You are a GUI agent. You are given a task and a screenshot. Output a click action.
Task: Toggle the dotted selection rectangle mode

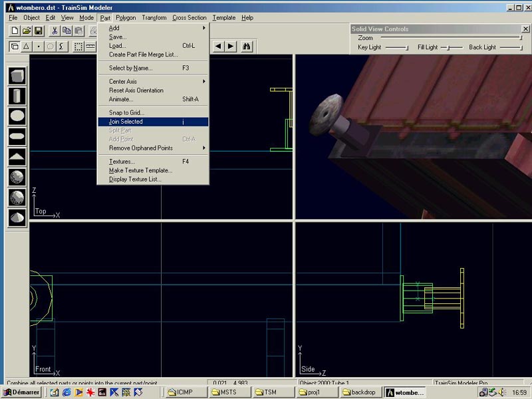click(x=78, y=47)
